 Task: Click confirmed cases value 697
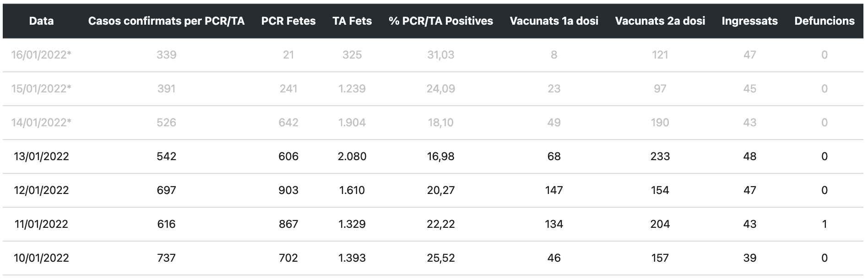(x=166, y=190)
